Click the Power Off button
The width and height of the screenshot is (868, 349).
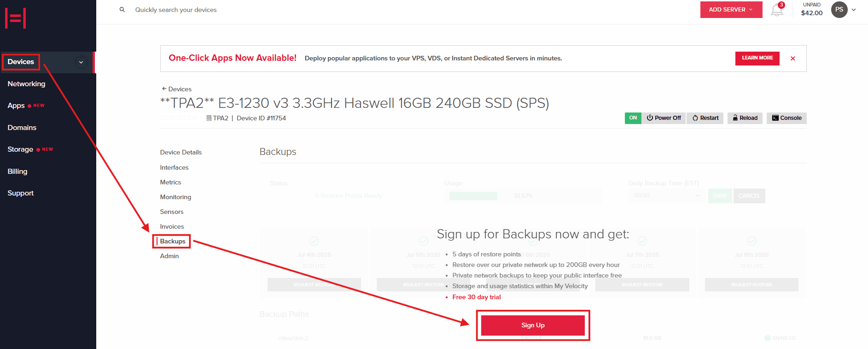(x=664, y=118)
